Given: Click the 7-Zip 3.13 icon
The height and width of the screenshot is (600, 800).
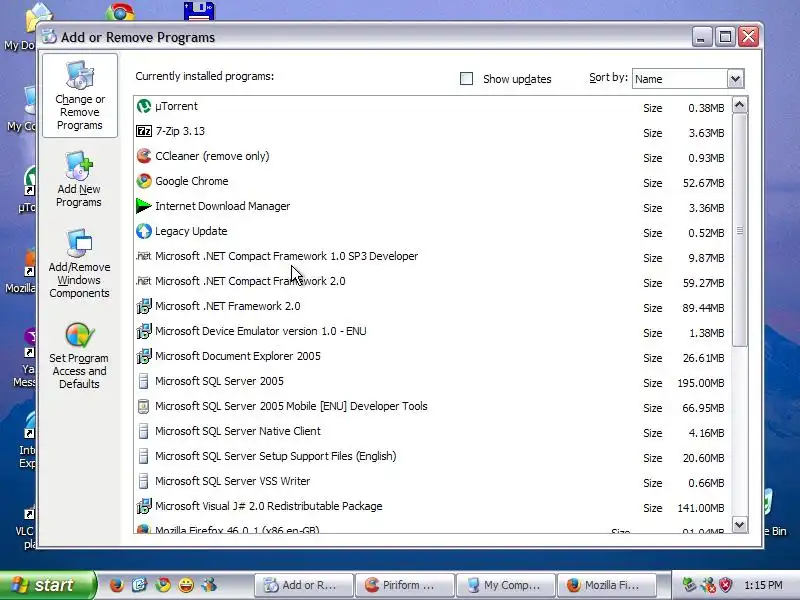Looking at the screenshot, I should [144, 131].
